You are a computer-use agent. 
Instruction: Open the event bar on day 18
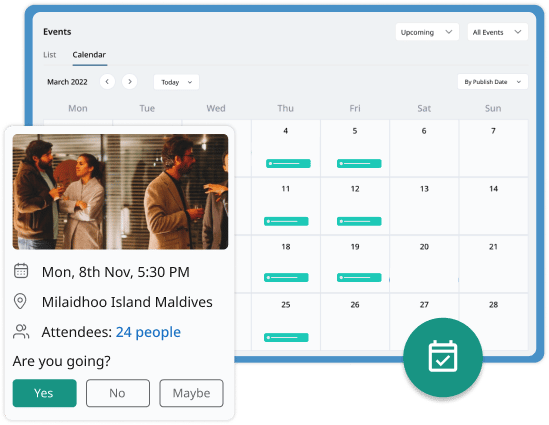coord(286,277)
